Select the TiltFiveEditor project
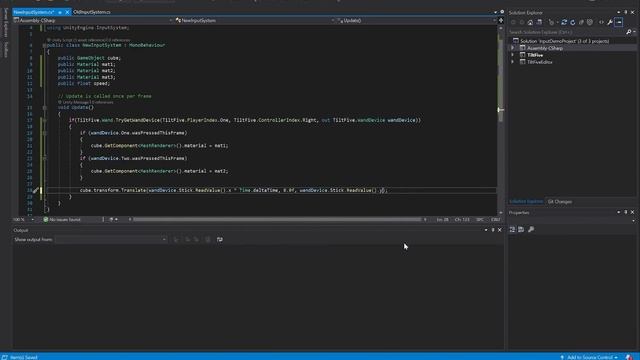Screen dimensions: 640x360 point(540,62)
